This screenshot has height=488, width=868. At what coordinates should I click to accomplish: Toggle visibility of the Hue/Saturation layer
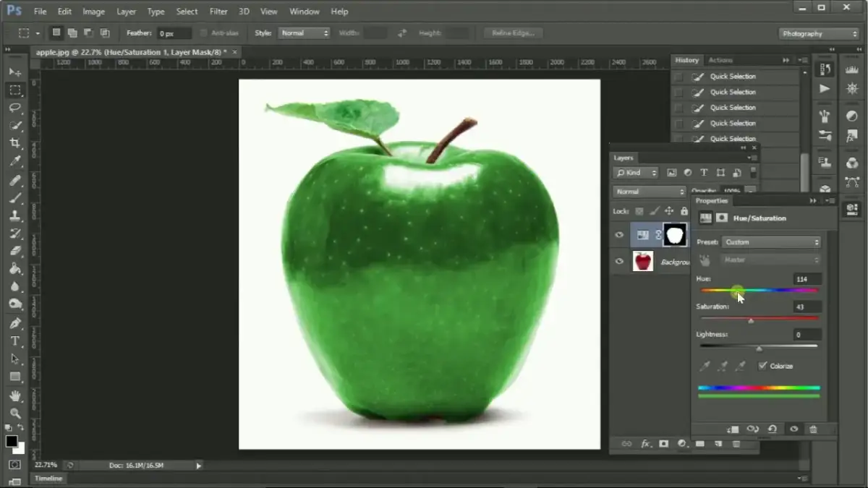pos(620,235)
